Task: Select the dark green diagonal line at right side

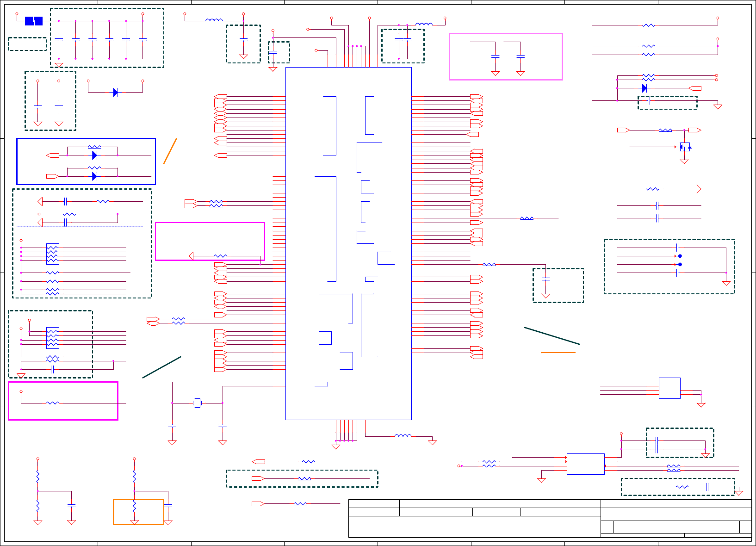Action: [552, 336]
